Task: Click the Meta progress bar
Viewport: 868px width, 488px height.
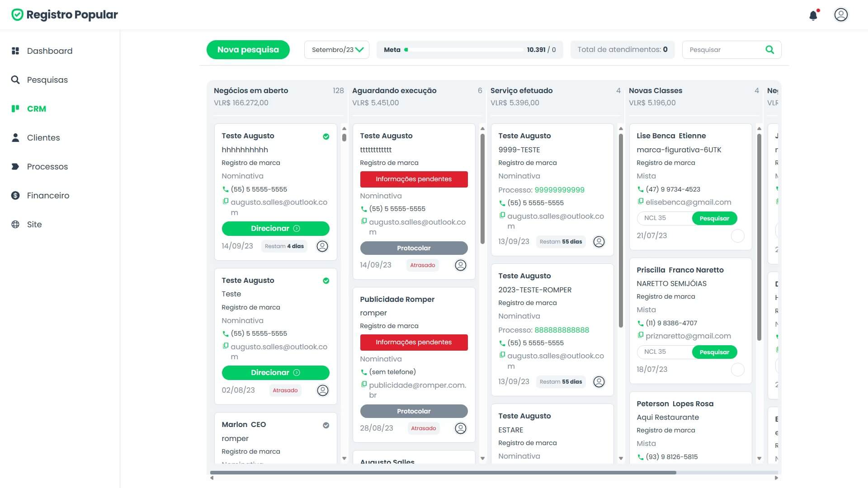Action: tap(464, 50)
